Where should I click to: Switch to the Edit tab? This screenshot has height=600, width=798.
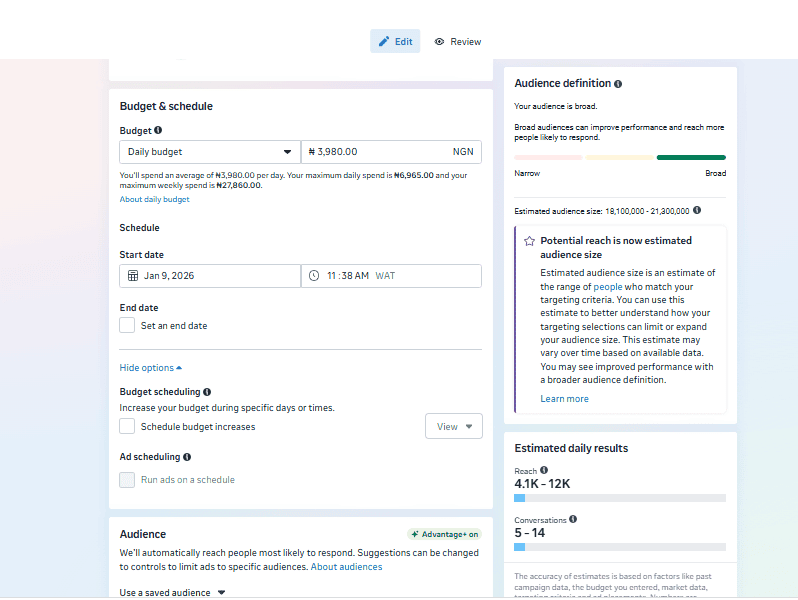[395, 42]
